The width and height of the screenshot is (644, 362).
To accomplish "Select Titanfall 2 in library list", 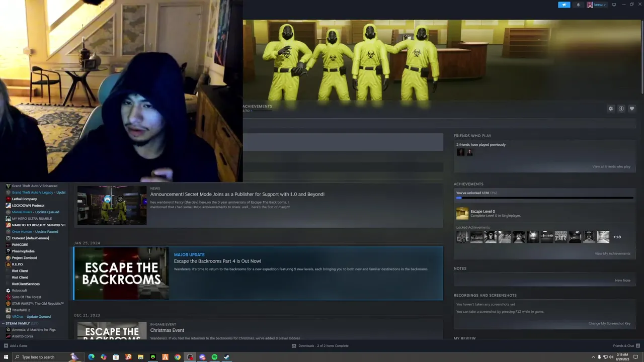I will [21, 310].
